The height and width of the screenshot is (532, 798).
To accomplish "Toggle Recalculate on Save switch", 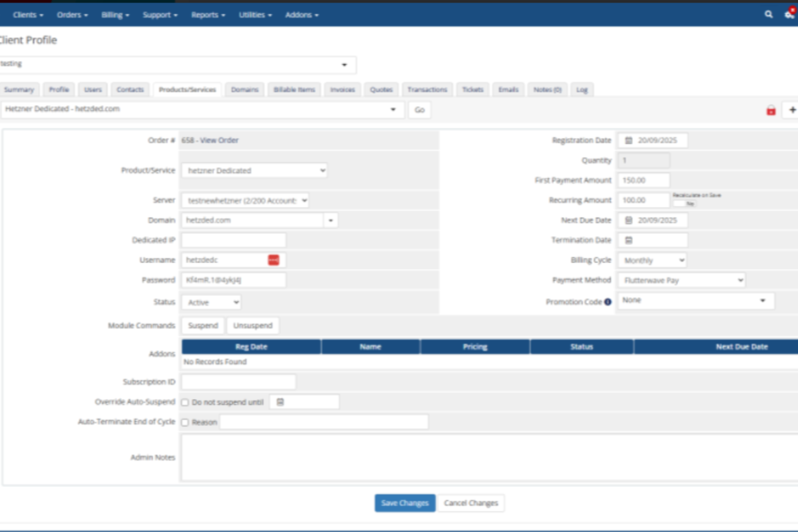I will tap(684, 204).
